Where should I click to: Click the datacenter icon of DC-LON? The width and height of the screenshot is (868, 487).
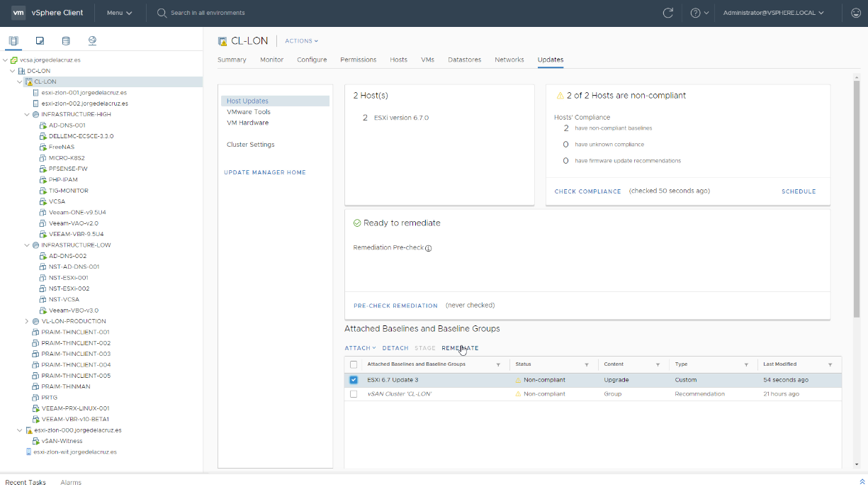(x=21, y=71)
